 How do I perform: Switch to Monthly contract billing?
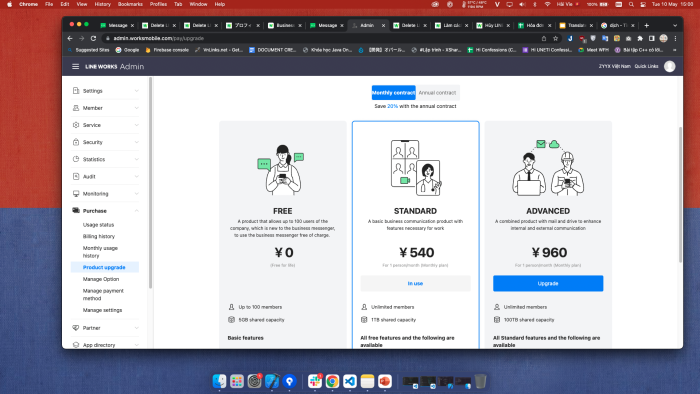[393, 93]
